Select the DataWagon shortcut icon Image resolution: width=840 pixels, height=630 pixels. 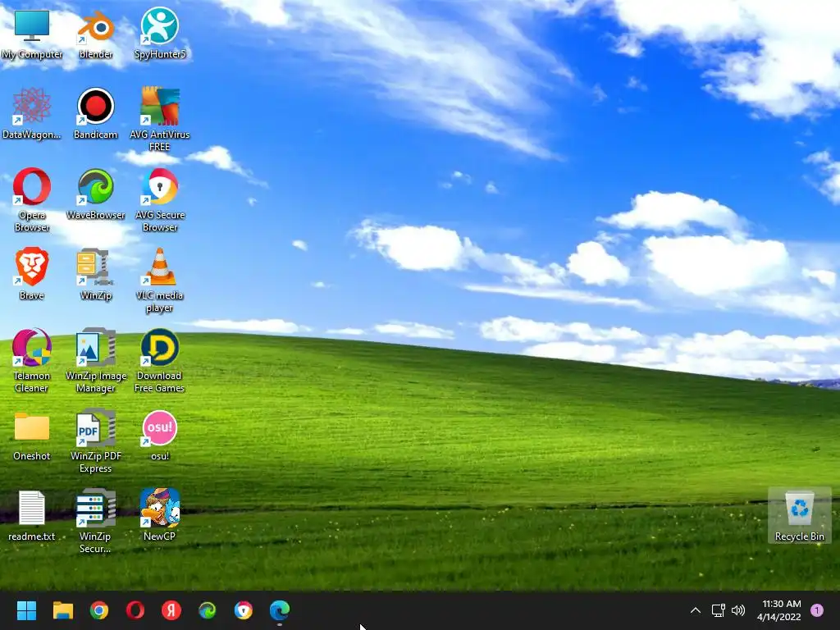[32, 114]
